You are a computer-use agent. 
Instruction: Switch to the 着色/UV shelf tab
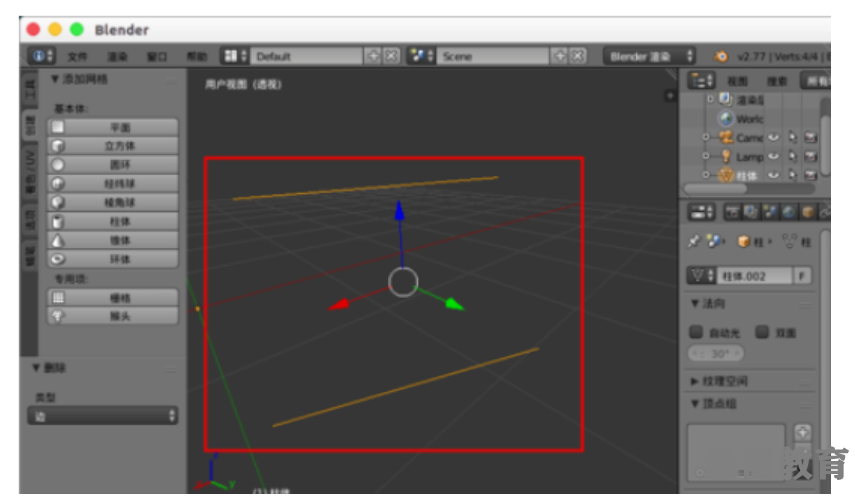29,172
